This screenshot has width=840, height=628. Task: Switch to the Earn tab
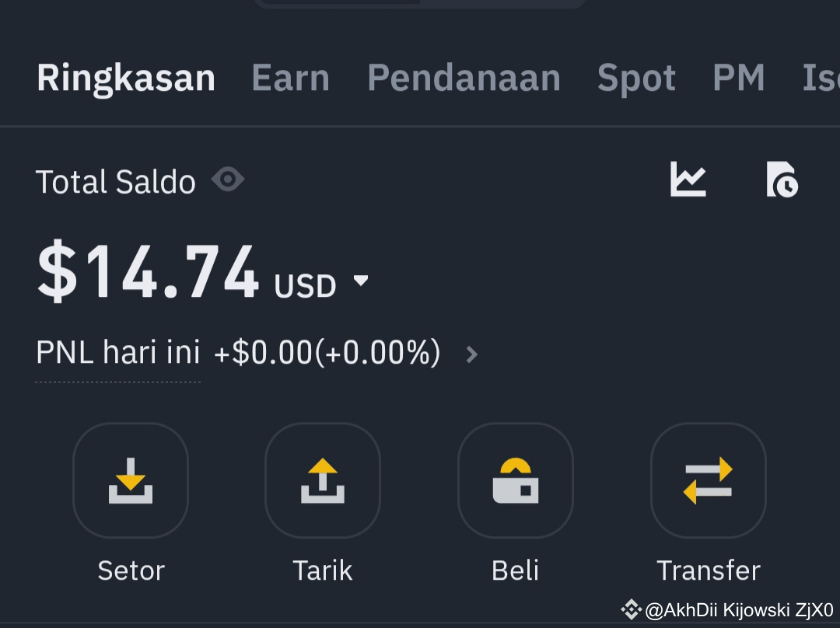291,78
